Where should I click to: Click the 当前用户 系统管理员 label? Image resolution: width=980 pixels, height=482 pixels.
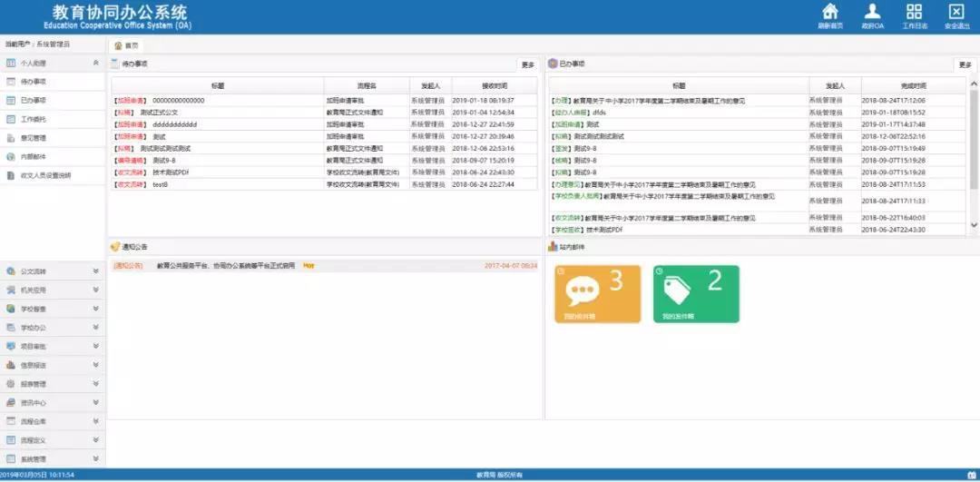(37, 44)
